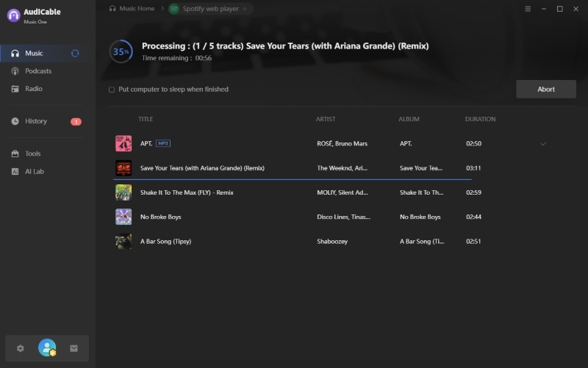Click the A Bar Song (Tipsy) thumbnail
The height and width of the screenshot is (368, 588).
coord(123,242)
